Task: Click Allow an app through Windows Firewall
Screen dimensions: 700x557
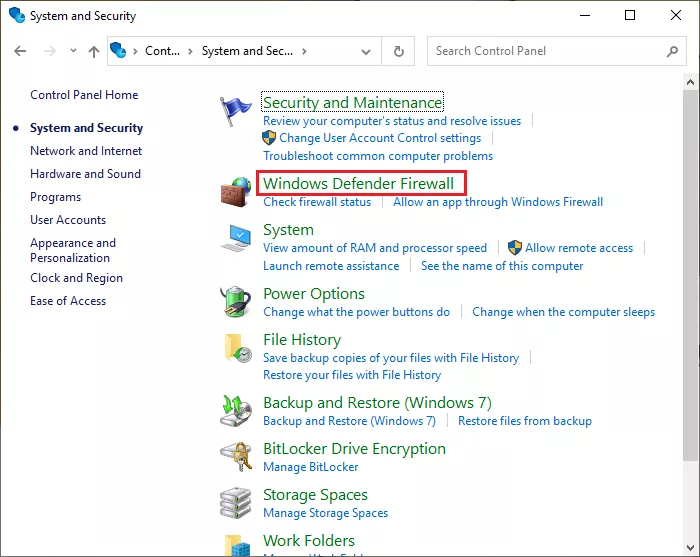Action: (x=498, y=202)
